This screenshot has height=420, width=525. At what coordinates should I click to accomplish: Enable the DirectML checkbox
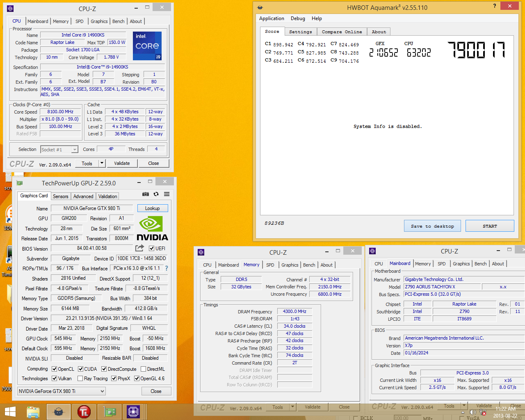pyautogui.click(x=143, y=369)
